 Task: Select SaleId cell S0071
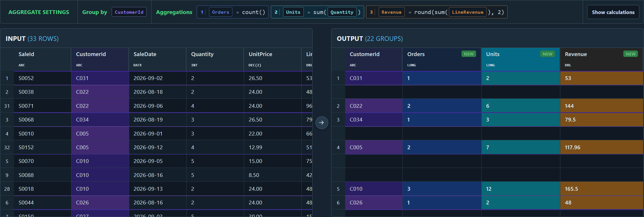point(43,106)
